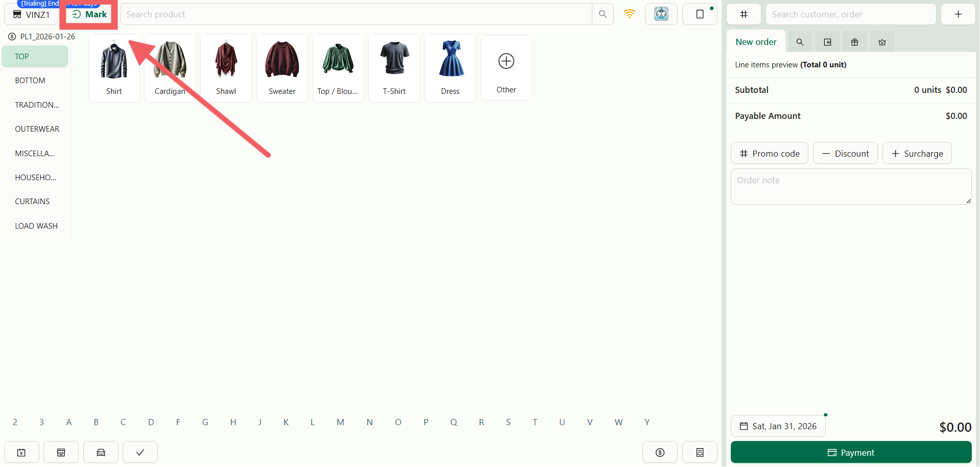Open the order search magnifier tab
The width and height of the screenshot is (980, 467).
click(800, 42)
